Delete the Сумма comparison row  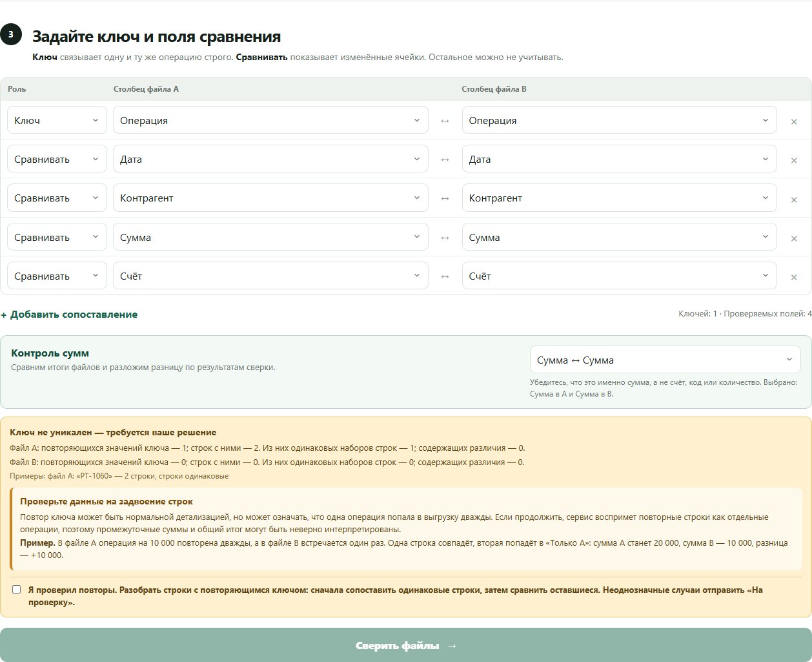pyautogui.click(x=794, y=238)
